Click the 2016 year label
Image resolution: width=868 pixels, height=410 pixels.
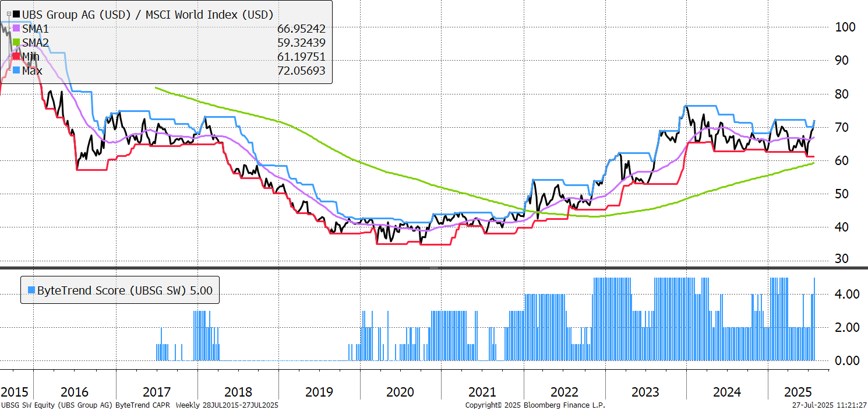(x=74, y=391)
